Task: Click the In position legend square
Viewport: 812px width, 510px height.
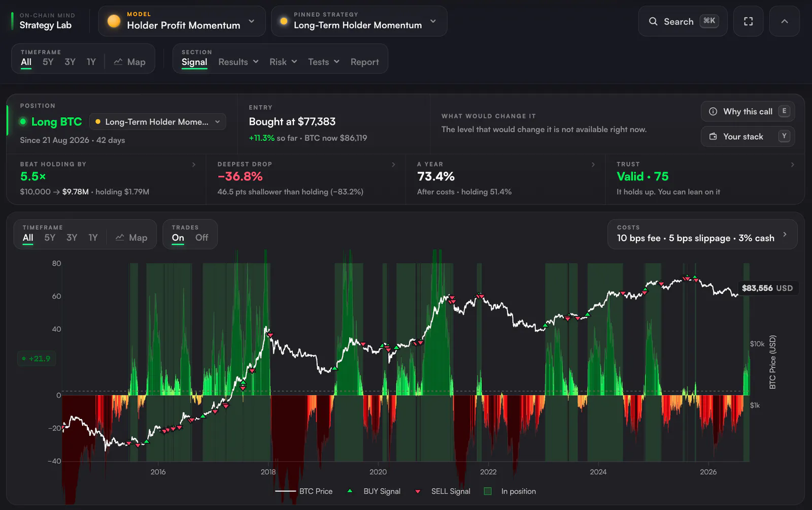Action: tap(488, 491)
